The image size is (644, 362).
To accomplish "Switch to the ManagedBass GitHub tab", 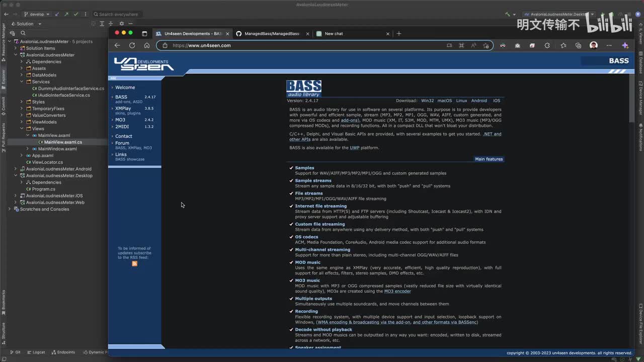I will (272, 34).
